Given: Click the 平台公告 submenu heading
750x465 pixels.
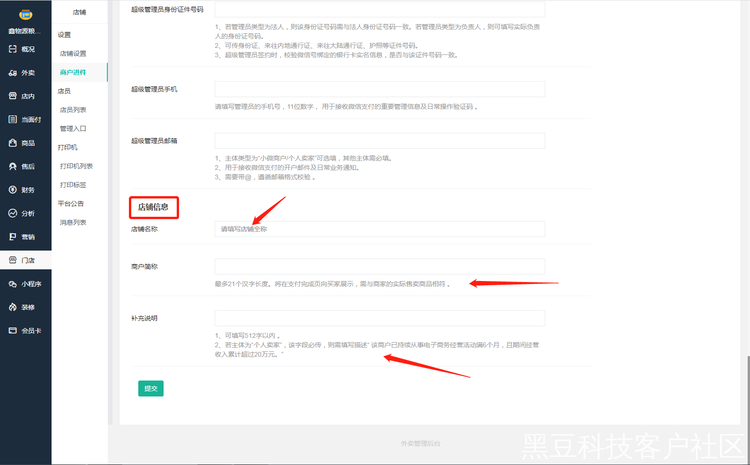Looking at the screenshot, I should pyautogui.click(x=71, y=203).
